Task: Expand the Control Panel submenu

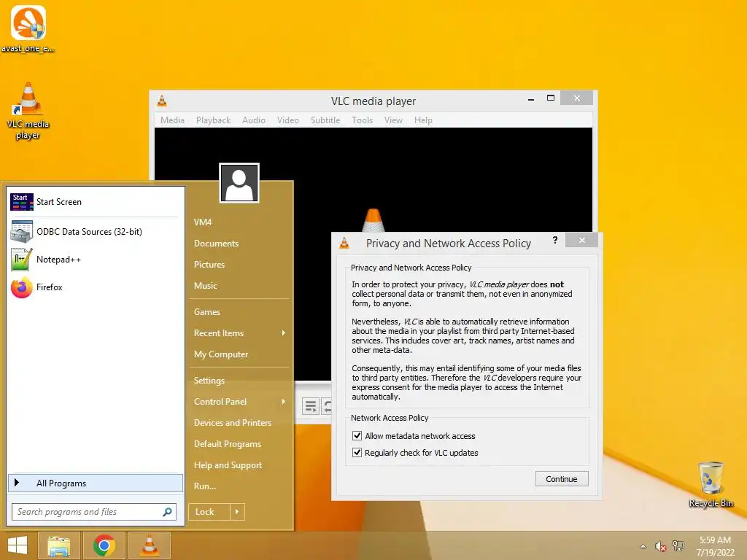Action: [x=239, y=402]
